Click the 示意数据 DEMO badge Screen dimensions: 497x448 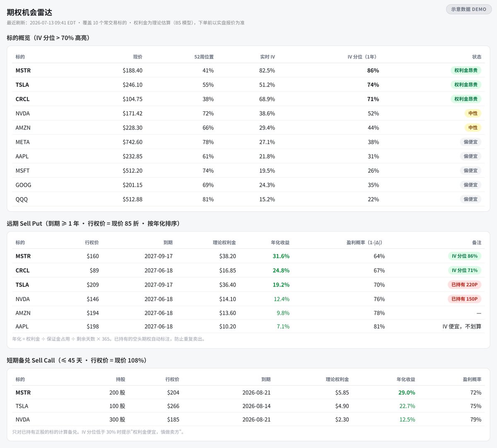[x=468, y=9]
